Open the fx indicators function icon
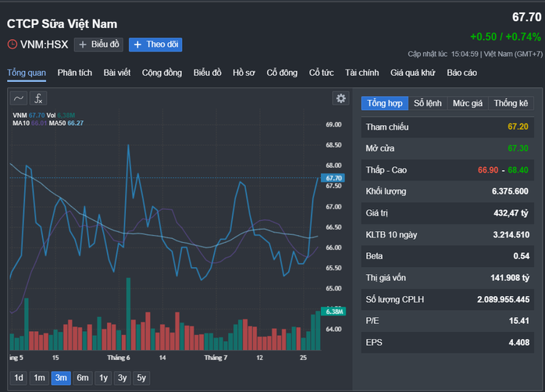This screenshot has height=392, width=545. coord(38,98)
